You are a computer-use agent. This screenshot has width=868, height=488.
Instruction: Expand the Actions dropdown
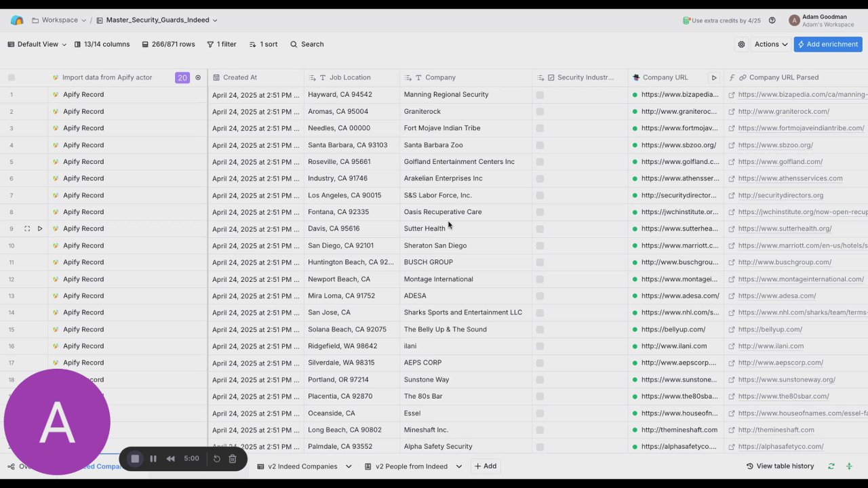771,44
